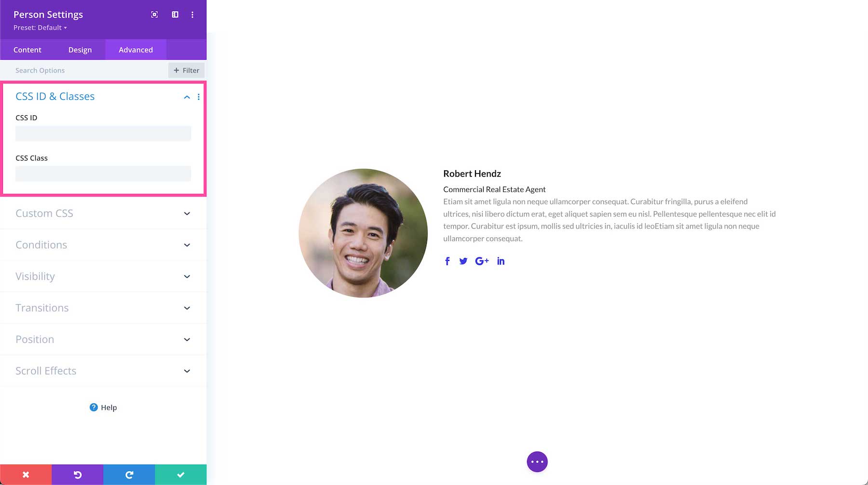Click the Filter button

186,70
